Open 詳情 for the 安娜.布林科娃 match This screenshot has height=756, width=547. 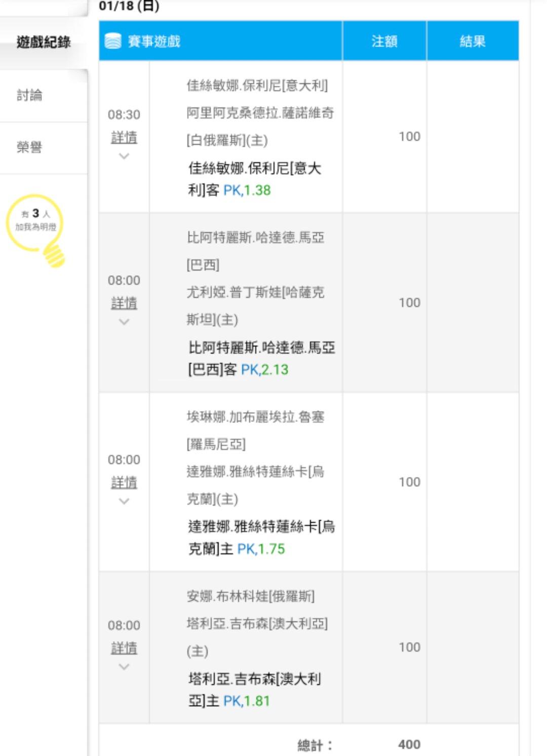[x=124, y=648]
